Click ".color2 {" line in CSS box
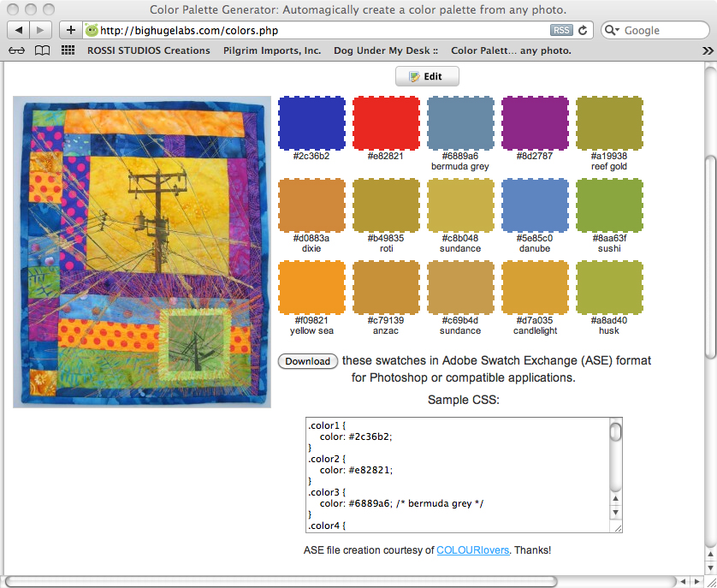Viewport: 717px width, 588px height. click(x=327, y=459)
